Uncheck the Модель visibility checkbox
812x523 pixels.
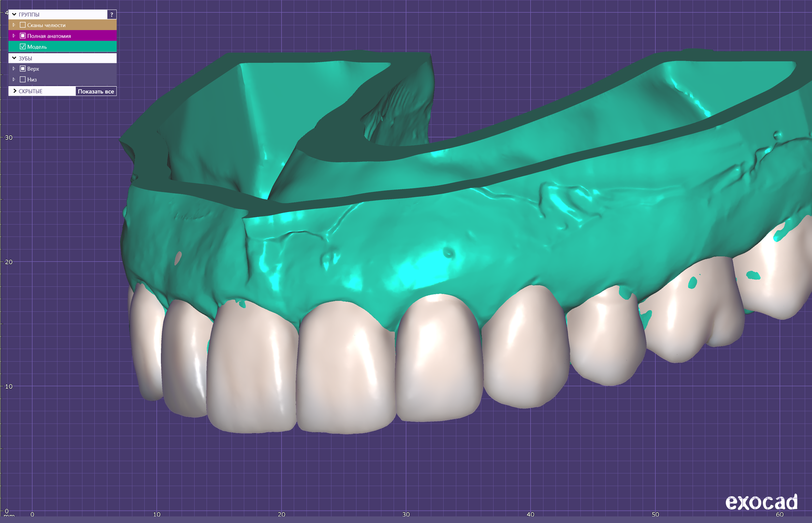23,47
